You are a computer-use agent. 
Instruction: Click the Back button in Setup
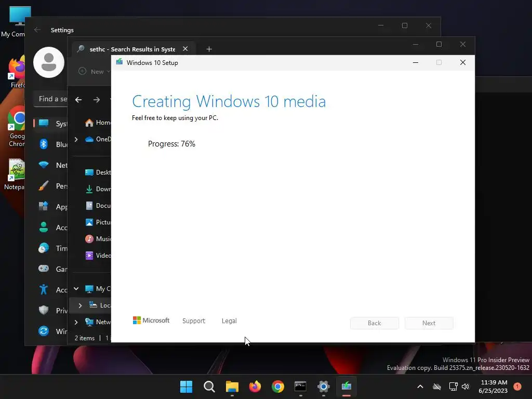click(x=375, y=323)
